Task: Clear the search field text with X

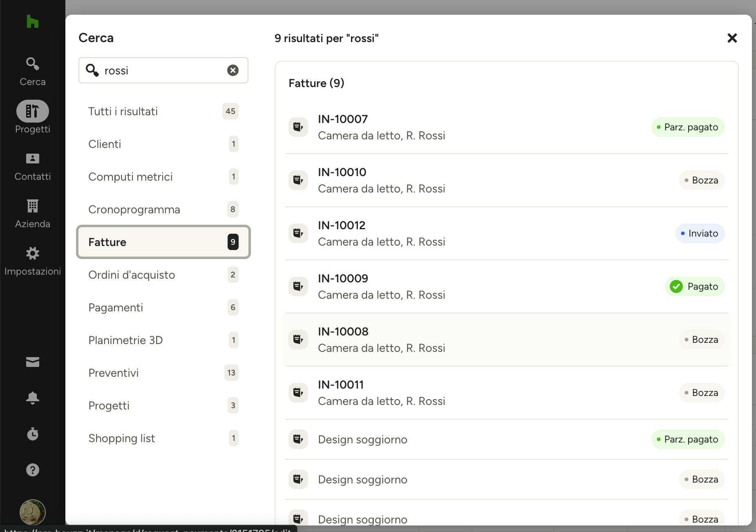Action: [x=233, y=70]
